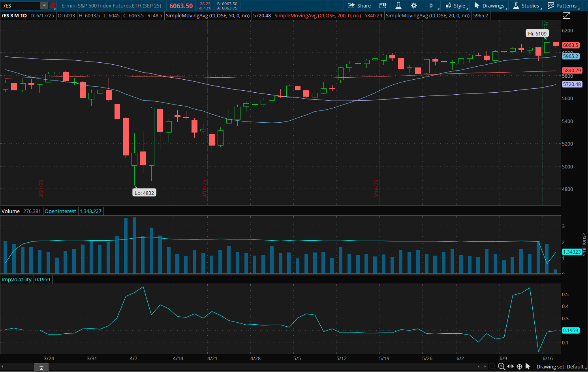Click the 276,381 volume value

32,211
